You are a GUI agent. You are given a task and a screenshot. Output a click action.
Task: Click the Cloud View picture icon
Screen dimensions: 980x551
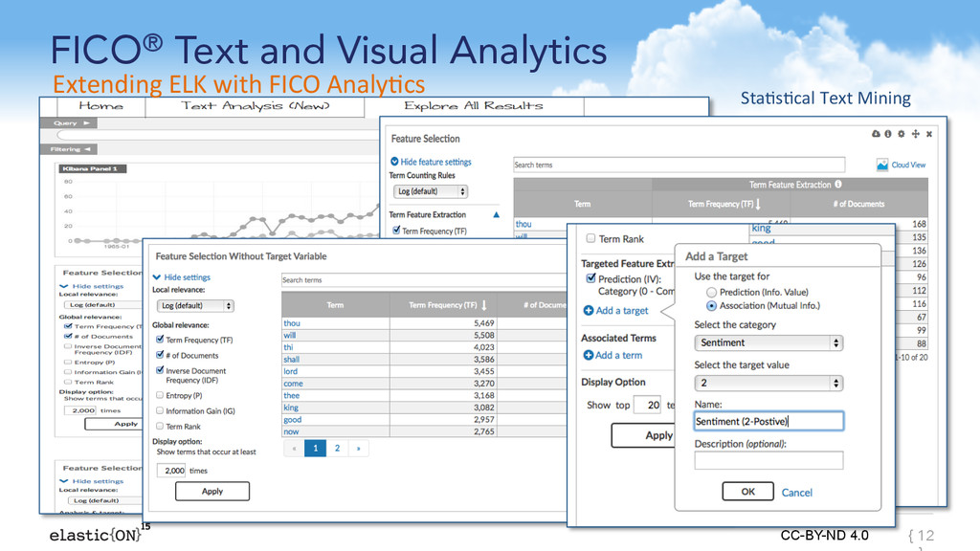(881, 165)
